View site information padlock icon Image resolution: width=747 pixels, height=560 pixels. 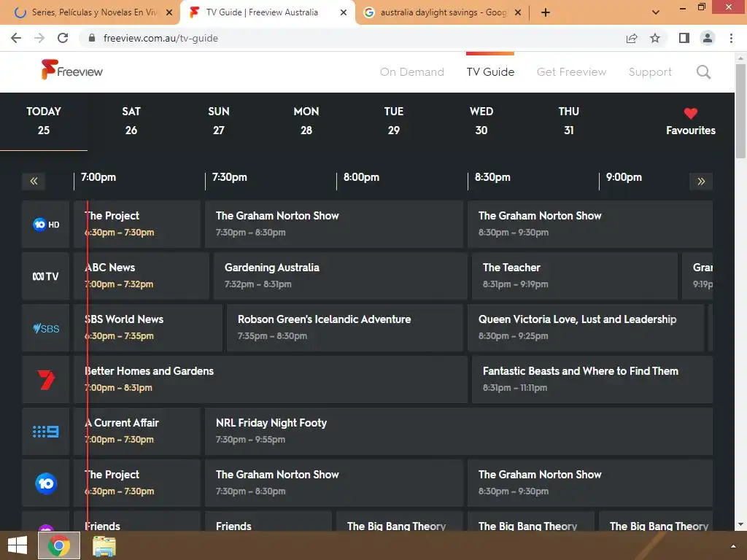(x=92, y=38)
